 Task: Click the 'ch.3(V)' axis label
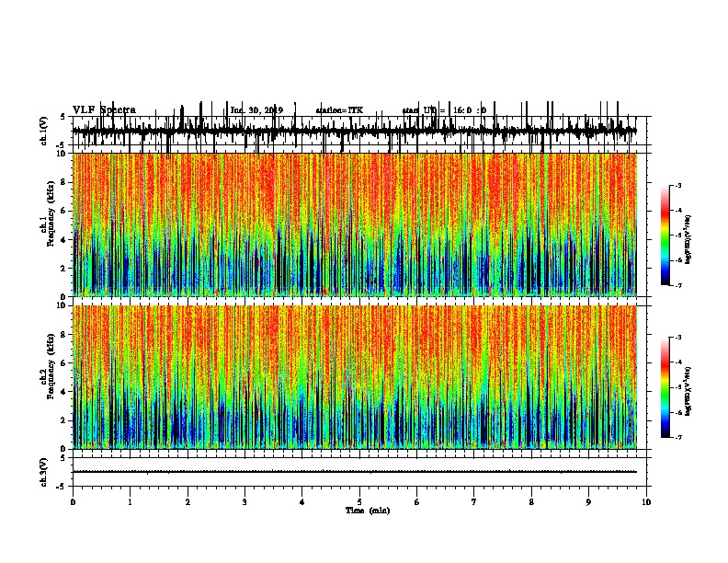pyautogui.click(x=44, y=472)
